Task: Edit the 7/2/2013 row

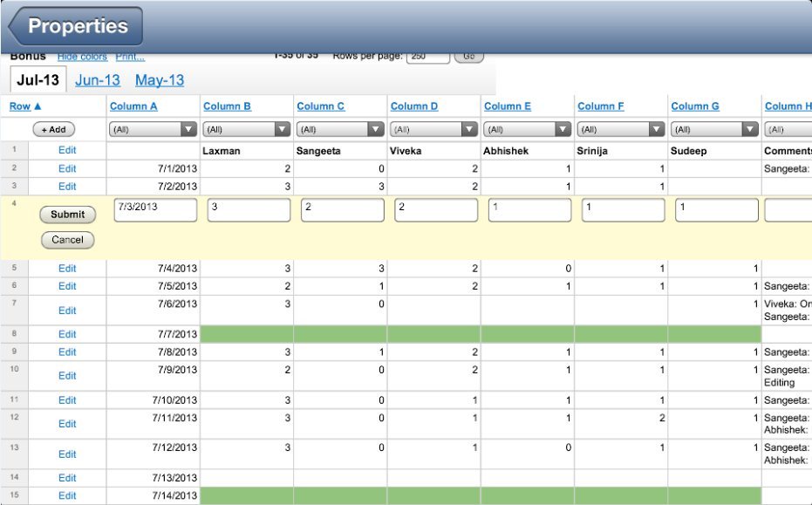Action: tap(67, 187)
